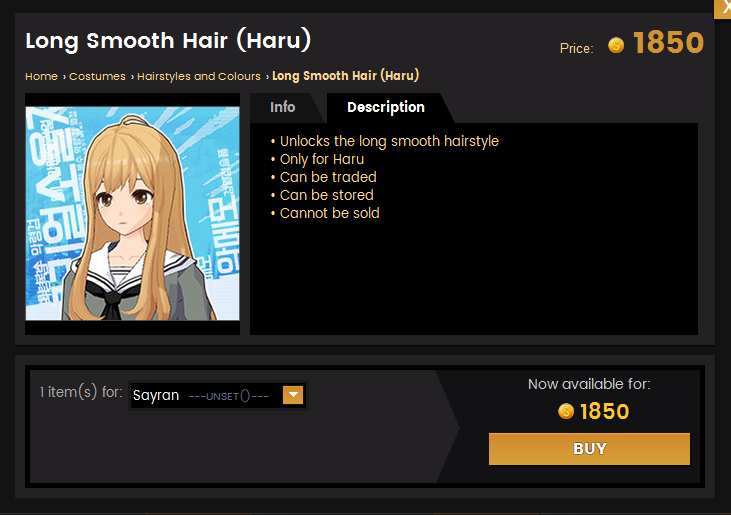
Task: Open the character dropdown arrow
Action: pyautogui.click(x=293, y=395)
